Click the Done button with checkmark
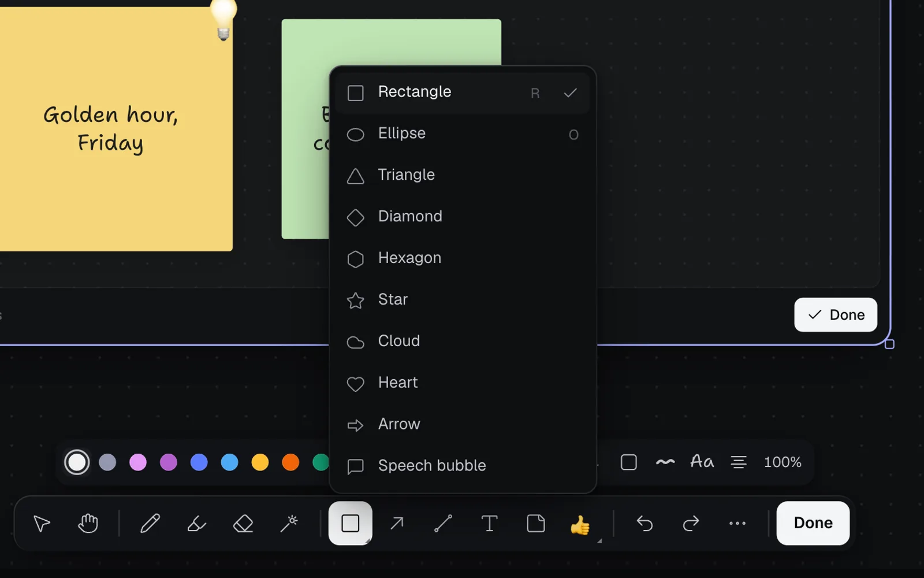This screenshot has width=924, height=578. (836, 315)
